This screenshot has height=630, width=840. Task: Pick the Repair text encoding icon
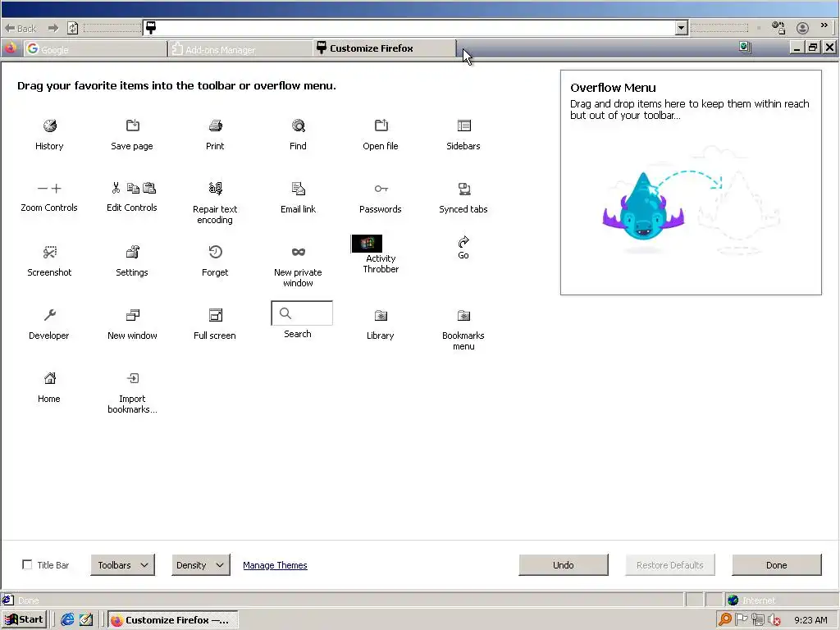[216, 188]
